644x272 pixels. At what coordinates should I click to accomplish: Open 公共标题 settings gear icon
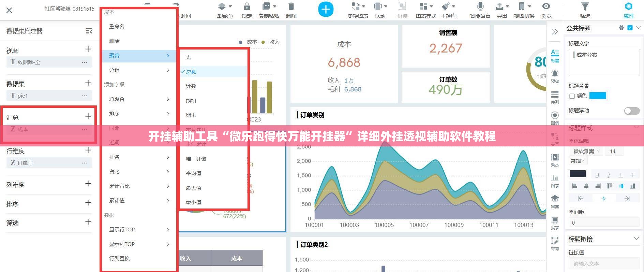point(621,28)
